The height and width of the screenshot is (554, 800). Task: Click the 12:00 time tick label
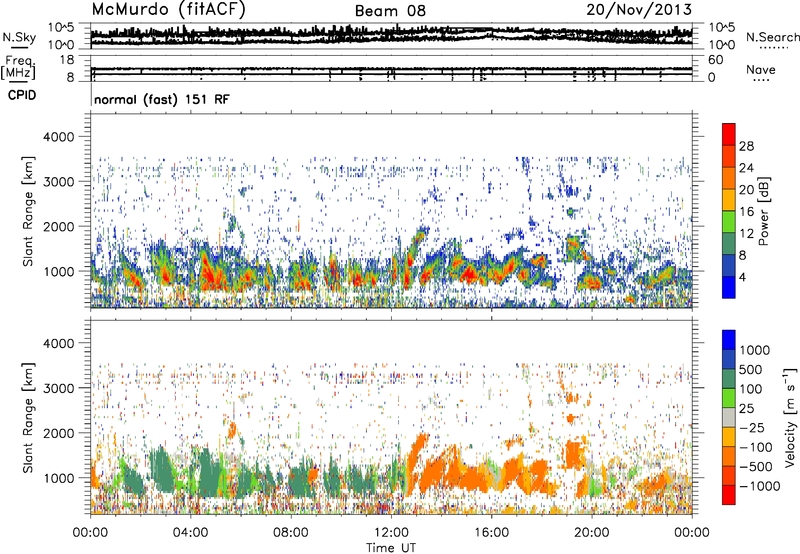point(391,533)
